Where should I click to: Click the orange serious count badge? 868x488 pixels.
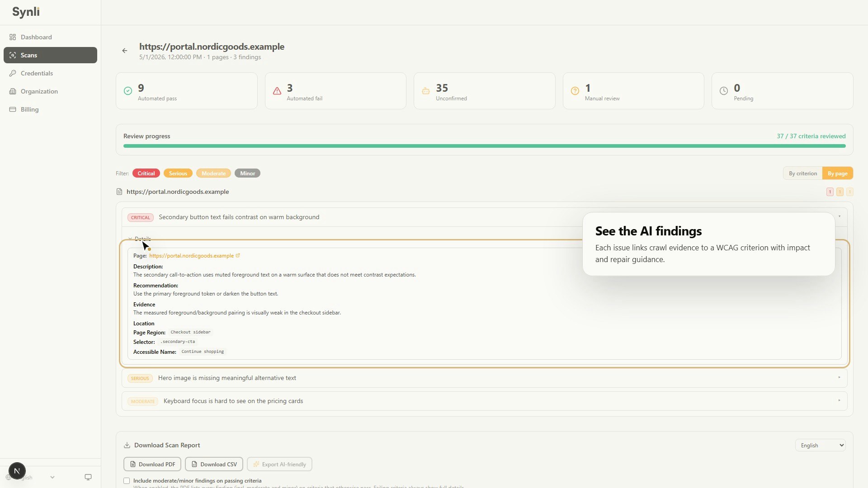[840, 192]
